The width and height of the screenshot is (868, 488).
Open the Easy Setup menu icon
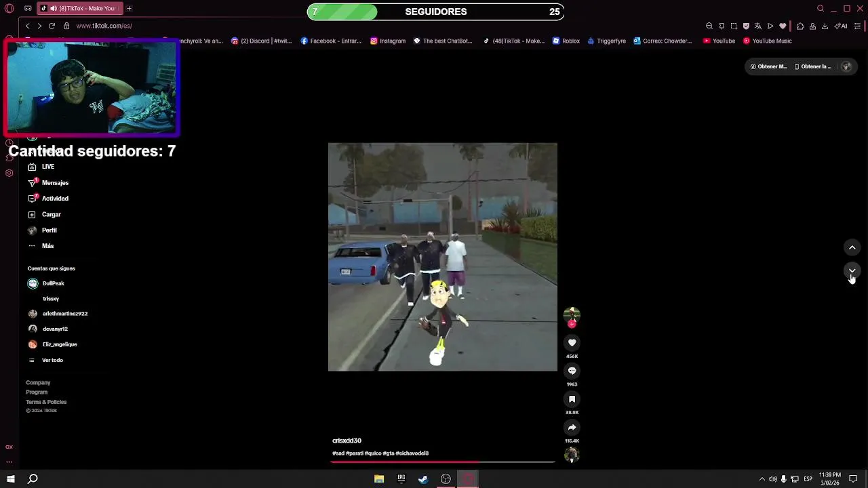[857, 26]
